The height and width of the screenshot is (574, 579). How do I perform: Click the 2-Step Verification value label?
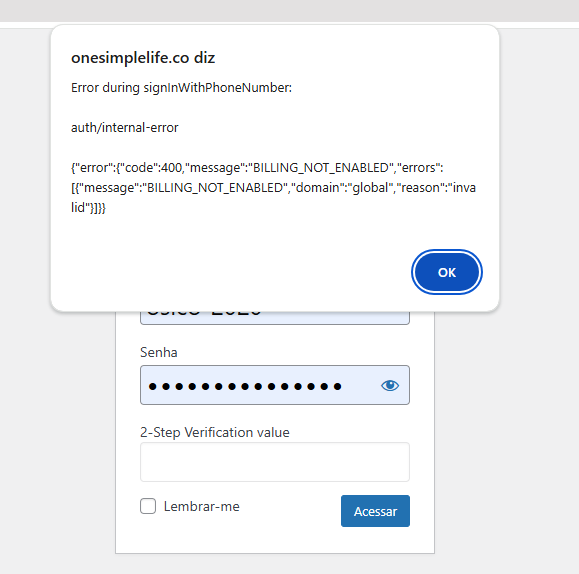(x=215, y=432)
